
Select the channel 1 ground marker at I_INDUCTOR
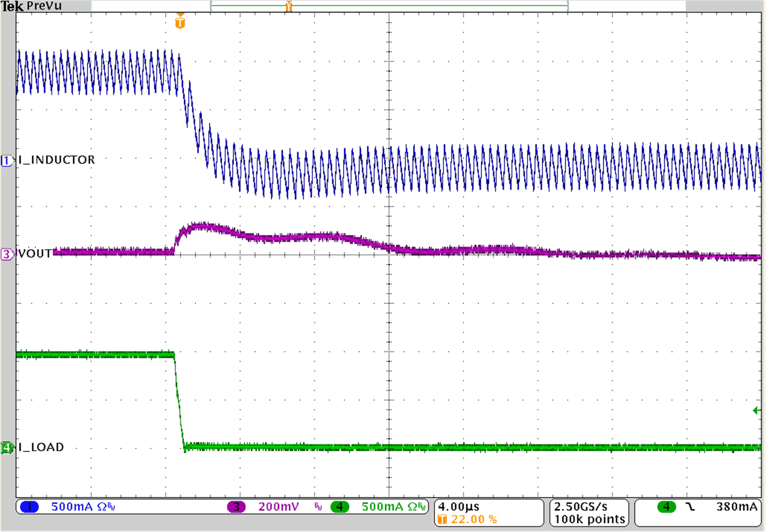pyautogui.click(x=7, y=161)
